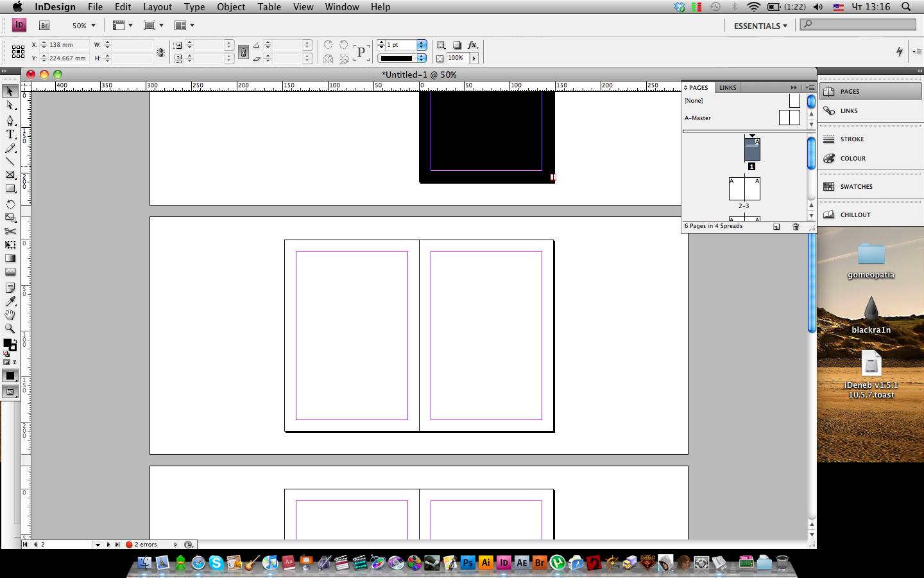
Task: Create new page in Pages panel
Action: point(776,227)
